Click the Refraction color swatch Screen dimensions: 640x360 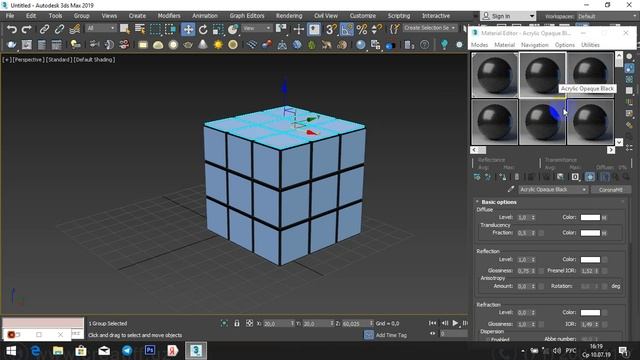pyautogui.click(x=590, y=313)
